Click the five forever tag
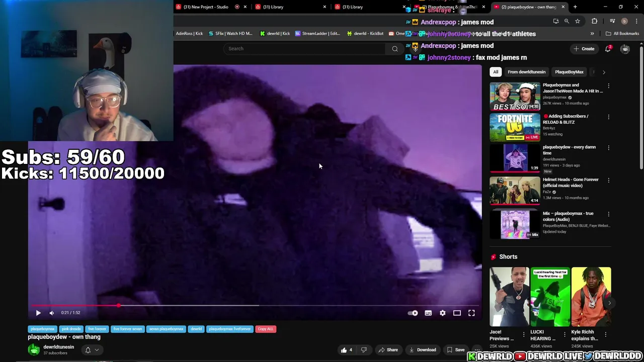The height and width of the screenshot is (362, 644). click(x=97, y=329)
